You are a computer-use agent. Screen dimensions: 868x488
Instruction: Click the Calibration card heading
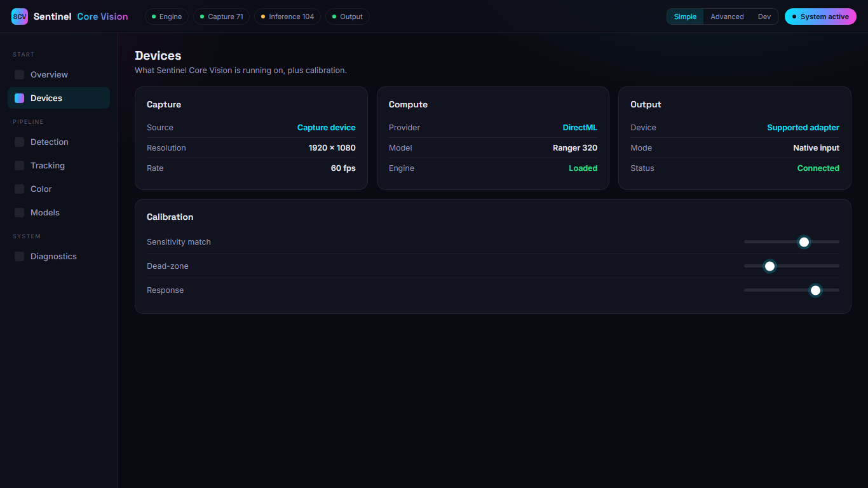pyautogui.click(x=170, y=217)
